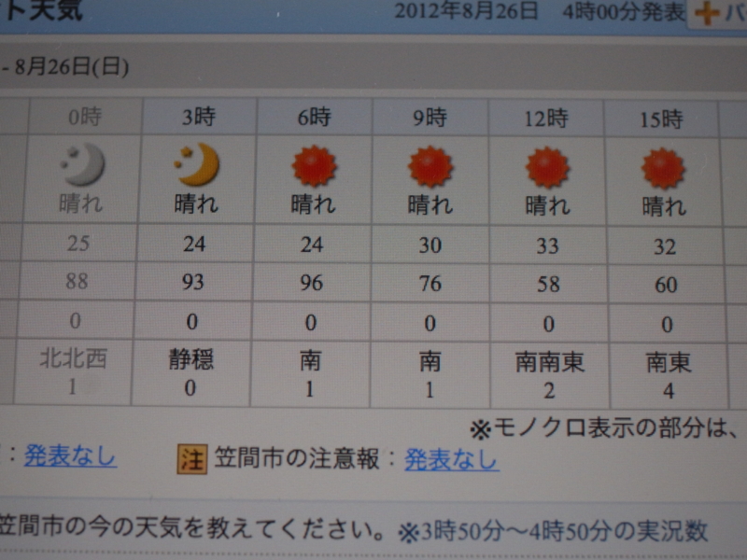Open the 発表なし link after 笠間市の注意報
This screenshot has height=560, width=747.
click(x=452, y=460)
